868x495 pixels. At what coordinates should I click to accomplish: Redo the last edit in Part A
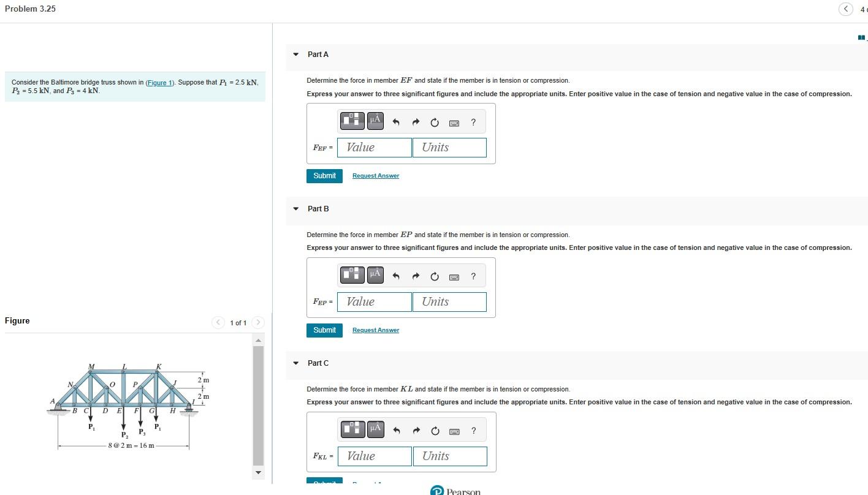[x=415, y=123]
